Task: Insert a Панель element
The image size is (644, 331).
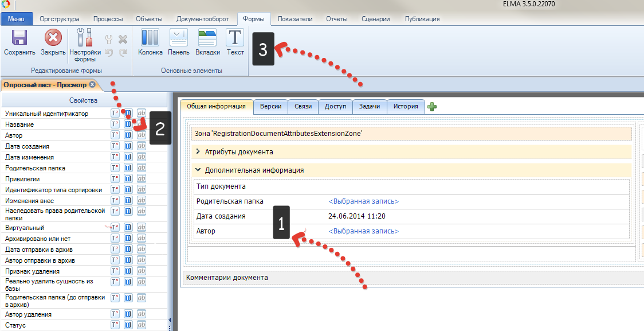Action: [x=179, y=39]
